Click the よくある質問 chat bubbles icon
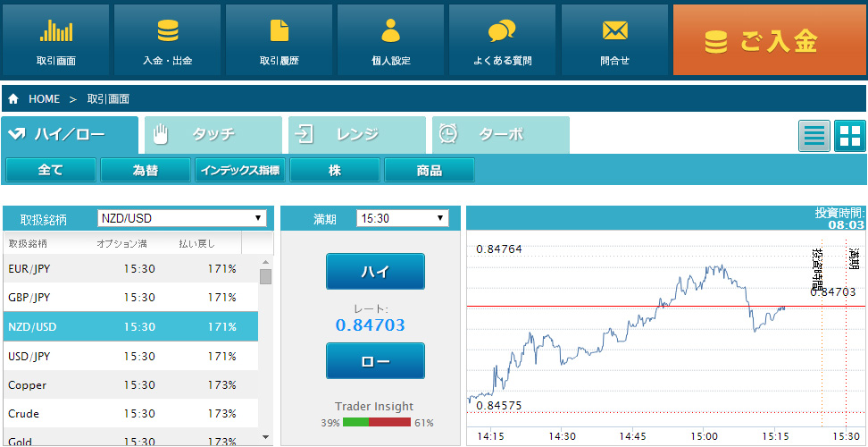868x447 pixels. coord(502,31)
